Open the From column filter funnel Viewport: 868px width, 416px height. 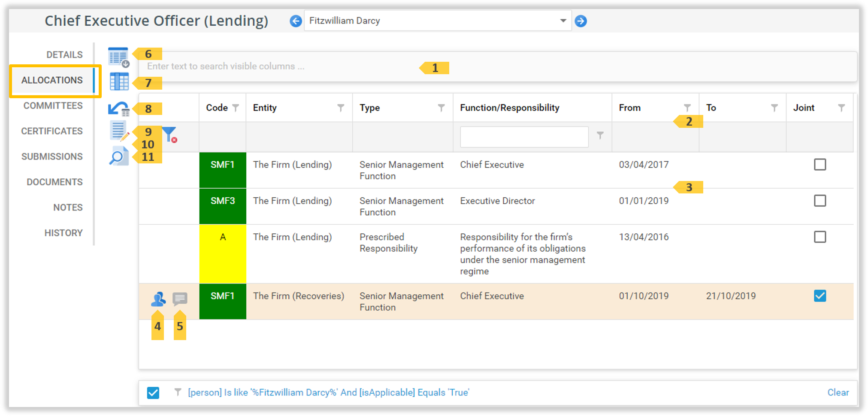(x=688, y=108)
